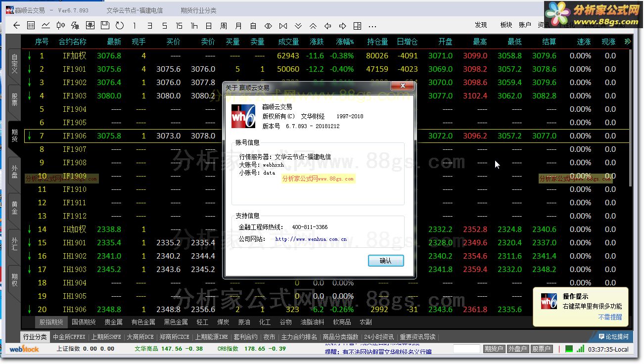Select the 农副 category tab
644x364 pixels.
366,322
